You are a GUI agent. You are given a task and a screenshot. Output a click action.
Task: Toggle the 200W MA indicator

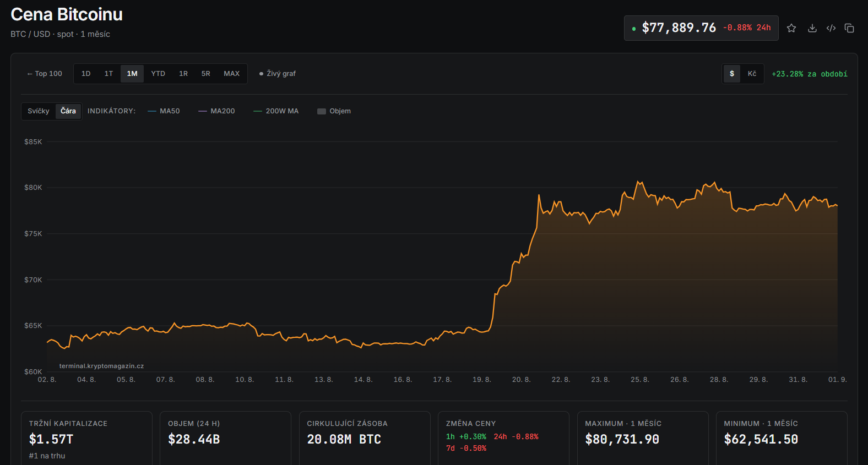click(x=276, y=111)
